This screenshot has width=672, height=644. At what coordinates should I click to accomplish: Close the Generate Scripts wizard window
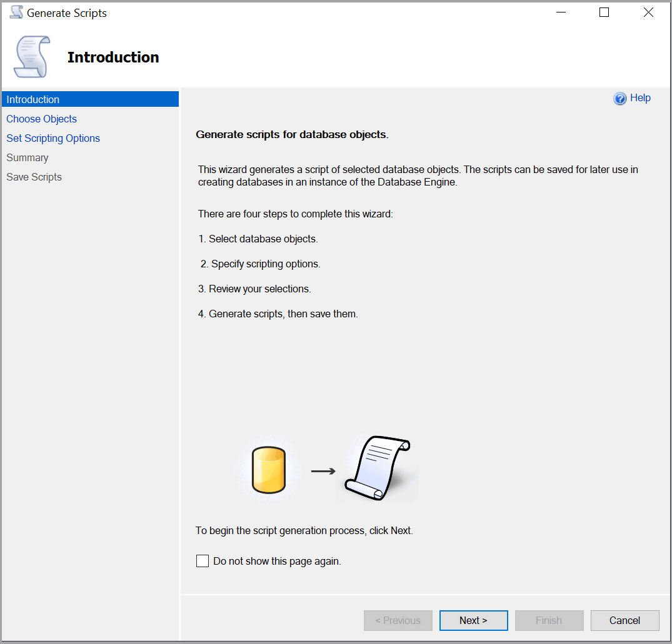(x=648, y=12)
